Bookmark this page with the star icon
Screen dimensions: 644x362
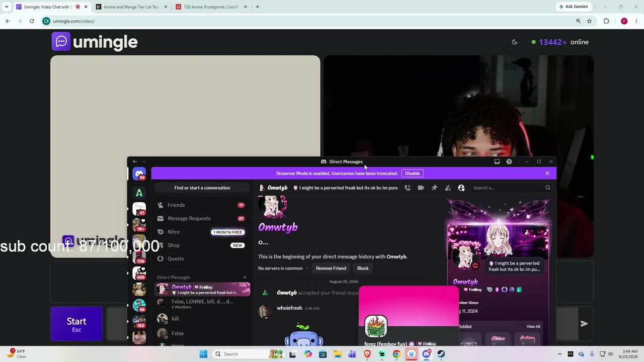589,21
